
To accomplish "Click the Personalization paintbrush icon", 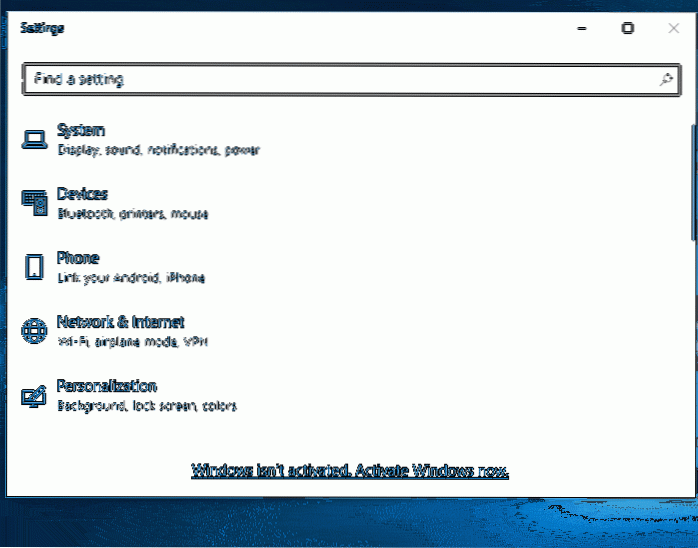I will tap(34, 395).
